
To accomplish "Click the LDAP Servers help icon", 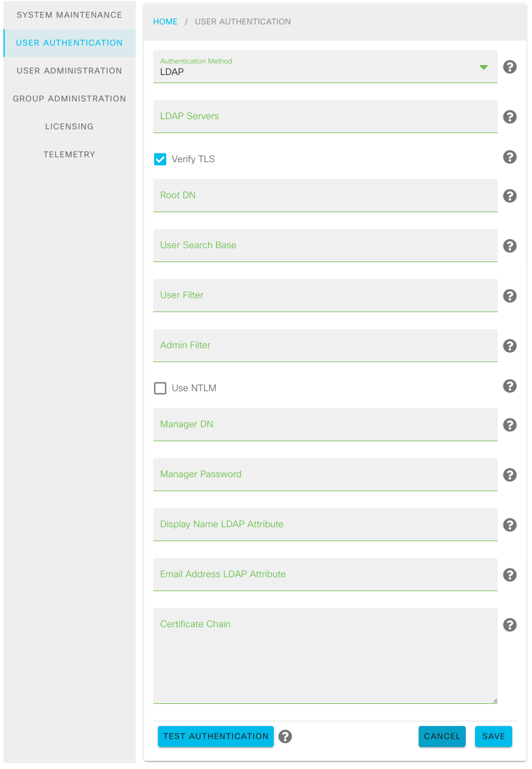I will pos(510,117).
